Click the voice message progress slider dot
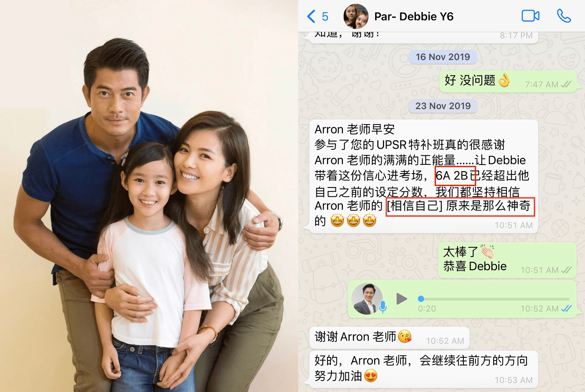Image resolution: width=585 pixels, height=392 pixels. click(421, 299)
